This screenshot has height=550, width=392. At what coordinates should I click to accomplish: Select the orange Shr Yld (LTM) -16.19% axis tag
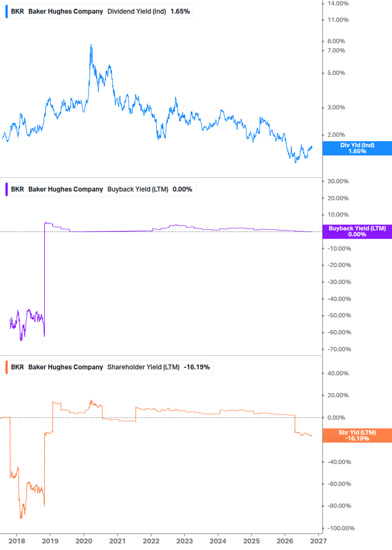tap(357, 435)
